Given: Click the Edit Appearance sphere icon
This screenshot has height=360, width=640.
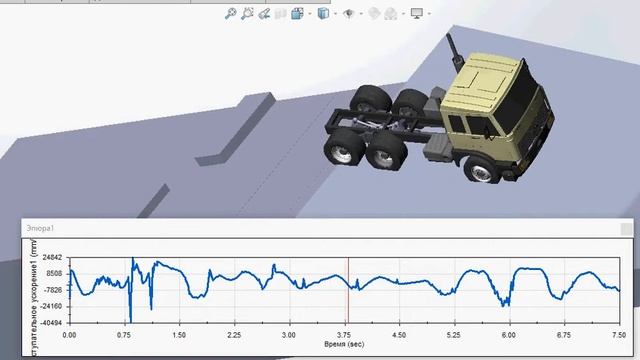Looking at the screenshot, I should click(x=374, y=13).
